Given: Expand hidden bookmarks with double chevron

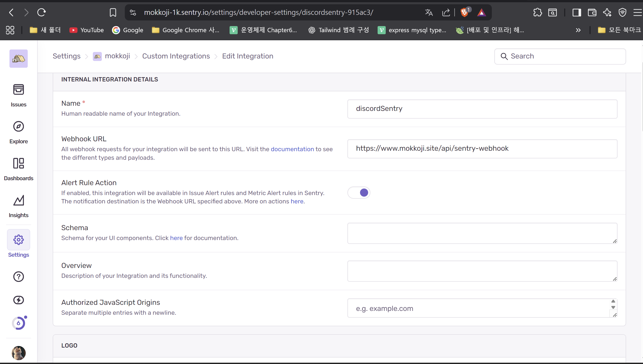Looking at the screenshot, I should [578, 30].
